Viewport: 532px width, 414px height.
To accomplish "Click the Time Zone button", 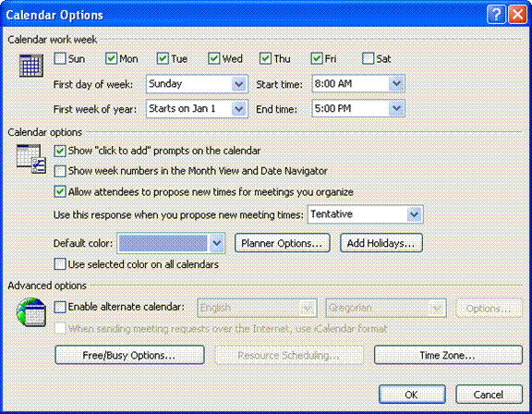I will coord(448,355).
